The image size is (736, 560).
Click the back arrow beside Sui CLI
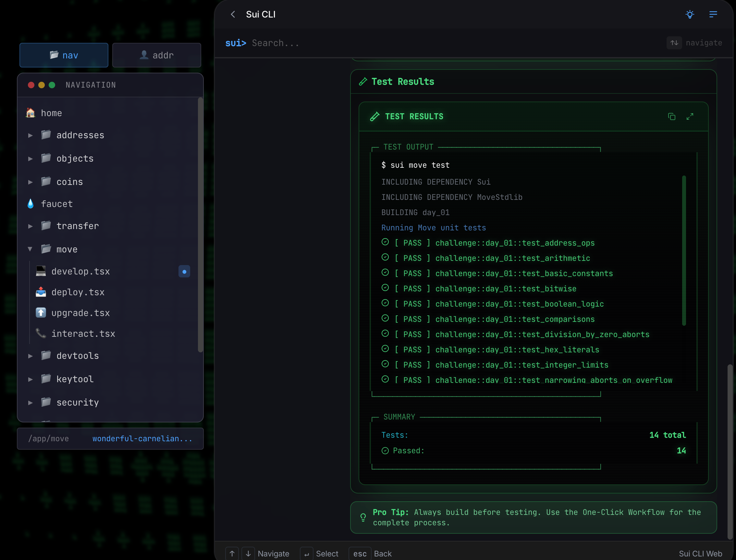tap(233, 14)
